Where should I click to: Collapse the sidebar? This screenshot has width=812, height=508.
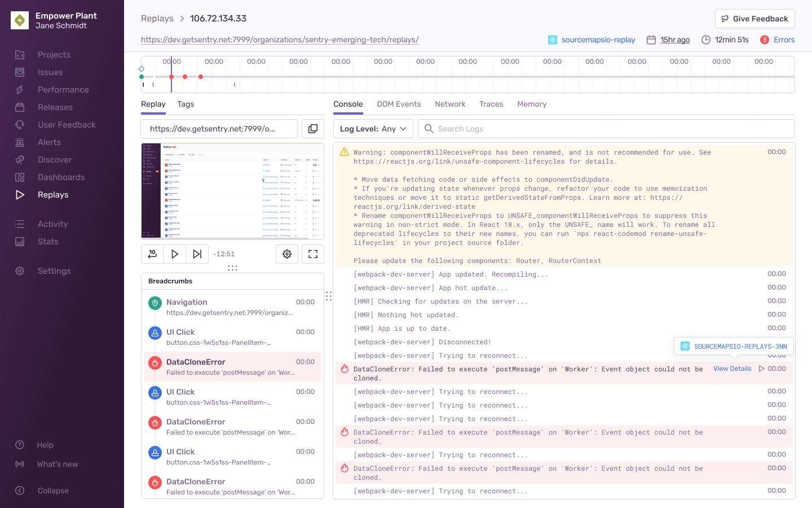click(x=53, y=491)
